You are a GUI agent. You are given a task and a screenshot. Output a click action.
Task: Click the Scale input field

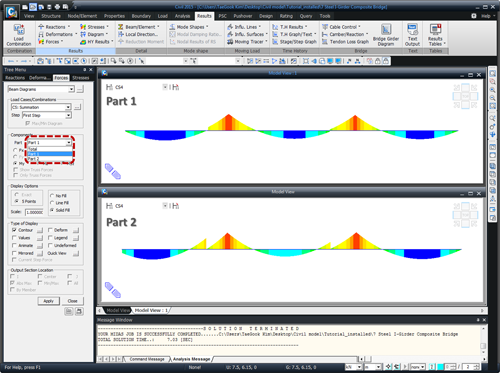tap(34, 212)
